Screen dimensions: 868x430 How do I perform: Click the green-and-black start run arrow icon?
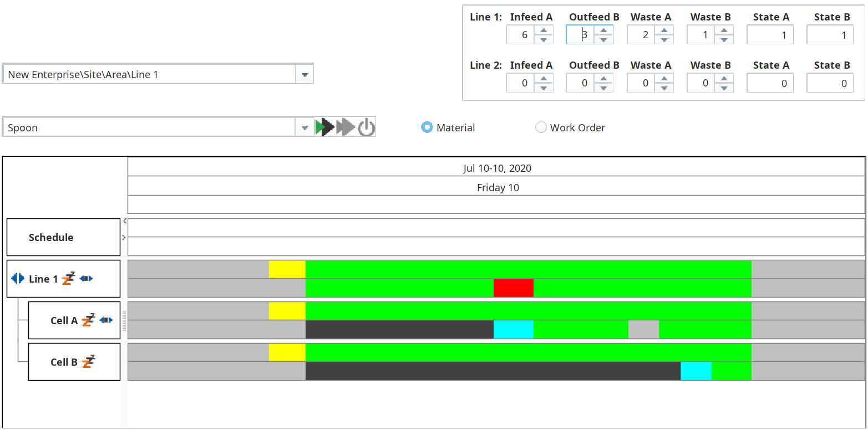pos(324,127)
